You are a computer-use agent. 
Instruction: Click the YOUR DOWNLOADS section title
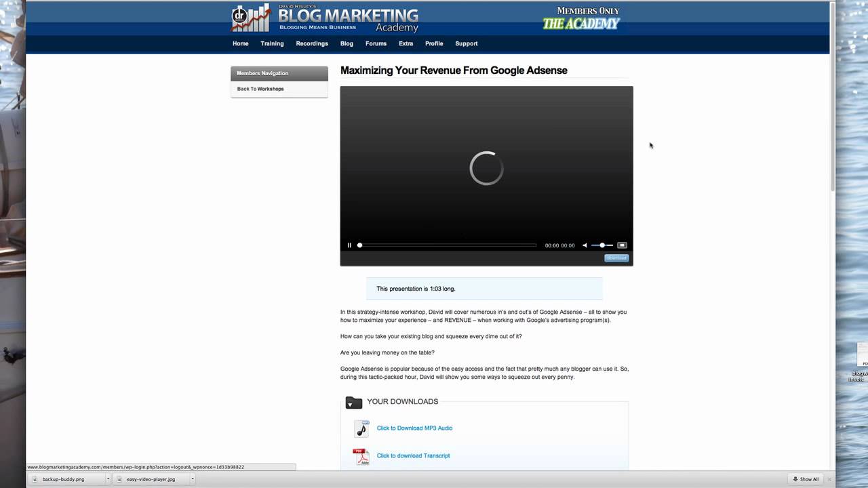tap(403, 402)
